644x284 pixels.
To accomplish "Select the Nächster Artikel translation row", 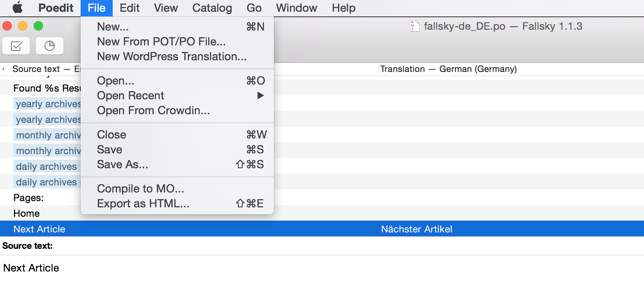I will click(417, 229).
